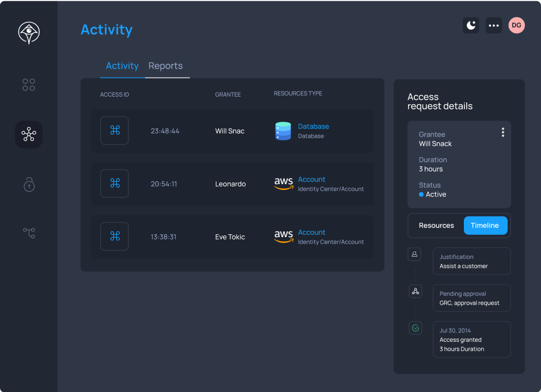Open the ellipsis menu in the header
Screen dimensions: 541x392
tap(493, 25)
